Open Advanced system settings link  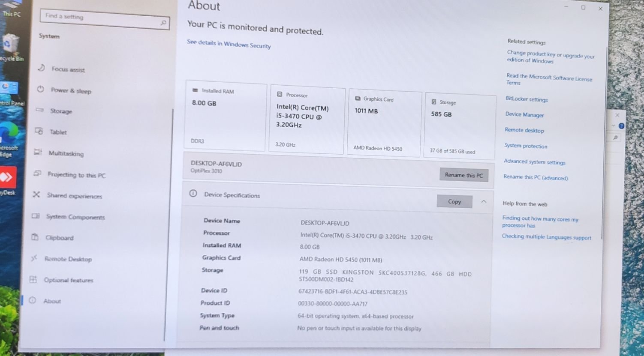[534, 162]
